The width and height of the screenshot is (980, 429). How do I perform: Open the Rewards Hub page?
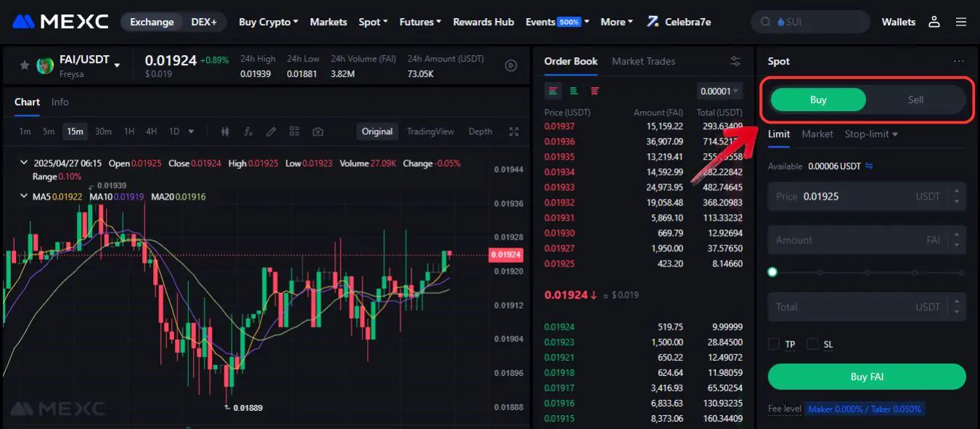tap(483, 22)
